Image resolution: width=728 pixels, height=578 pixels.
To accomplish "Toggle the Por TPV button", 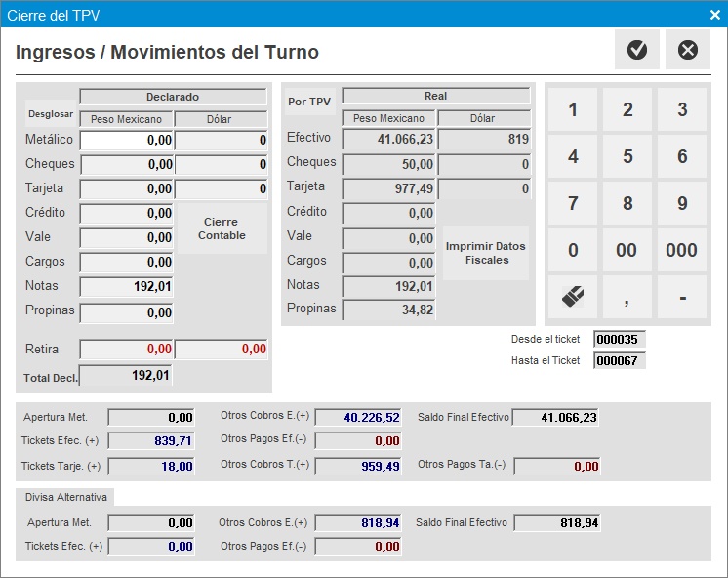I will coord(309,102).
